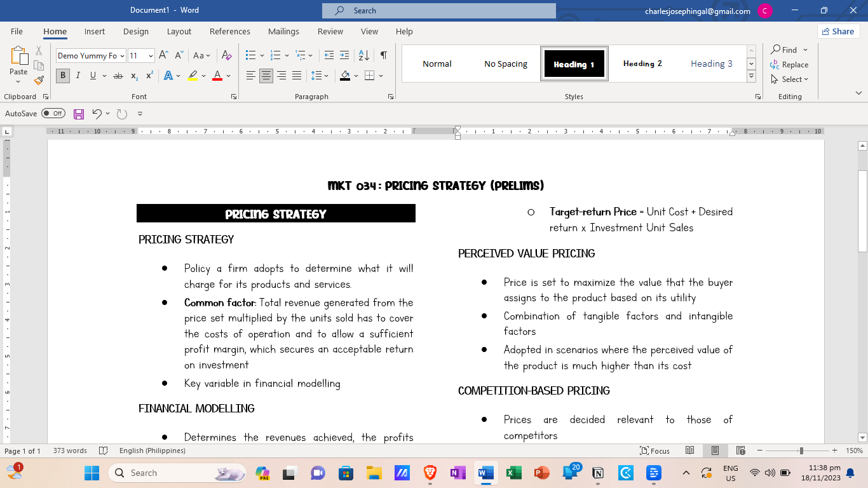Zoom out with the minus button
The height and width of the screenshot is (488, 868).
click(759, 451)
